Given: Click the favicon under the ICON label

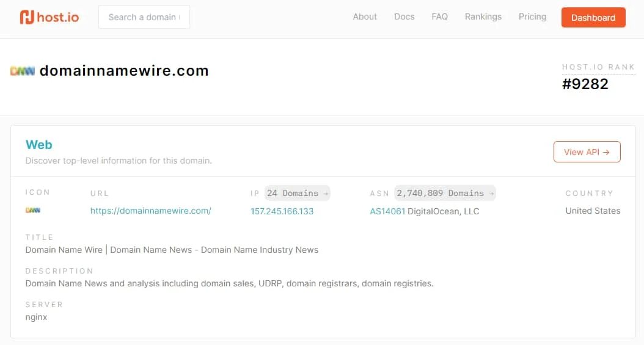Looking at the screenshot, I should (33, 211).
